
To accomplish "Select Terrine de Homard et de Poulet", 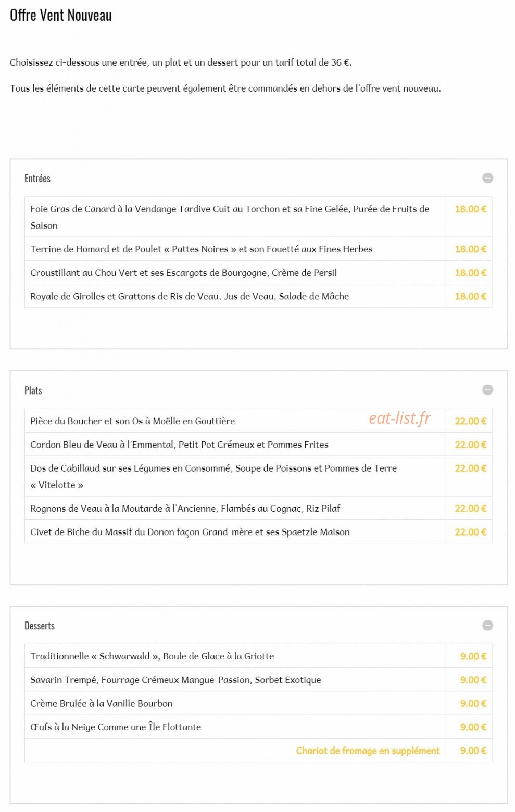I will 258,249.
